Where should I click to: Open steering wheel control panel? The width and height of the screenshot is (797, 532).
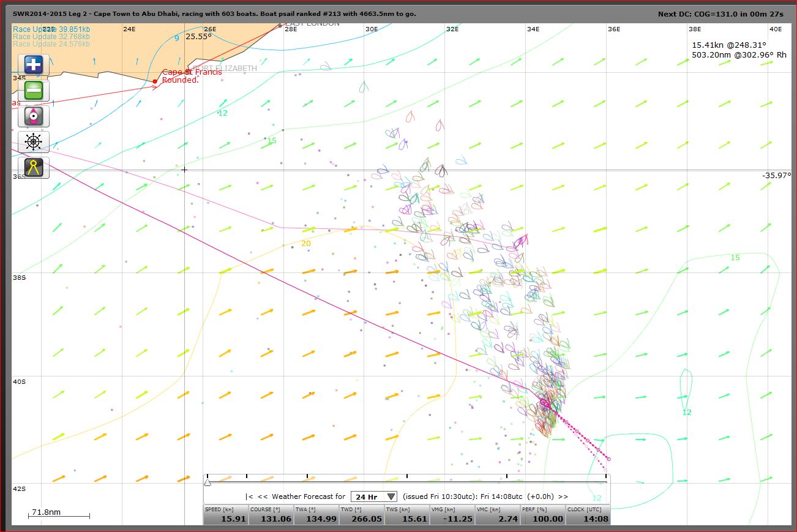(34, 141)
